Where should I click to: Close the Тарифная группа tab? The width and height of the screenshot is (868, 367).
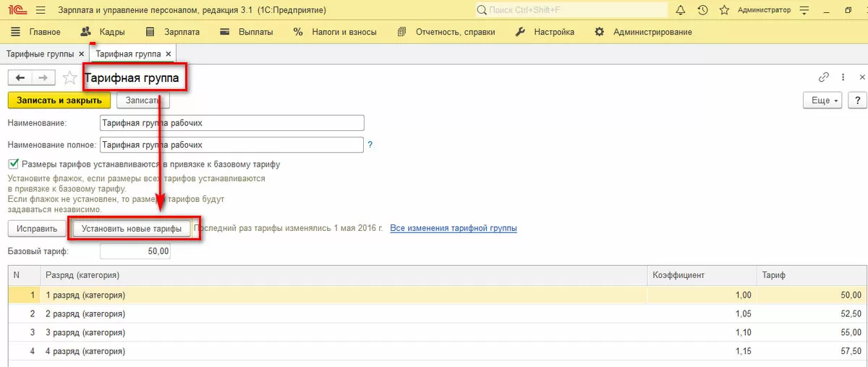pos(168,54)
